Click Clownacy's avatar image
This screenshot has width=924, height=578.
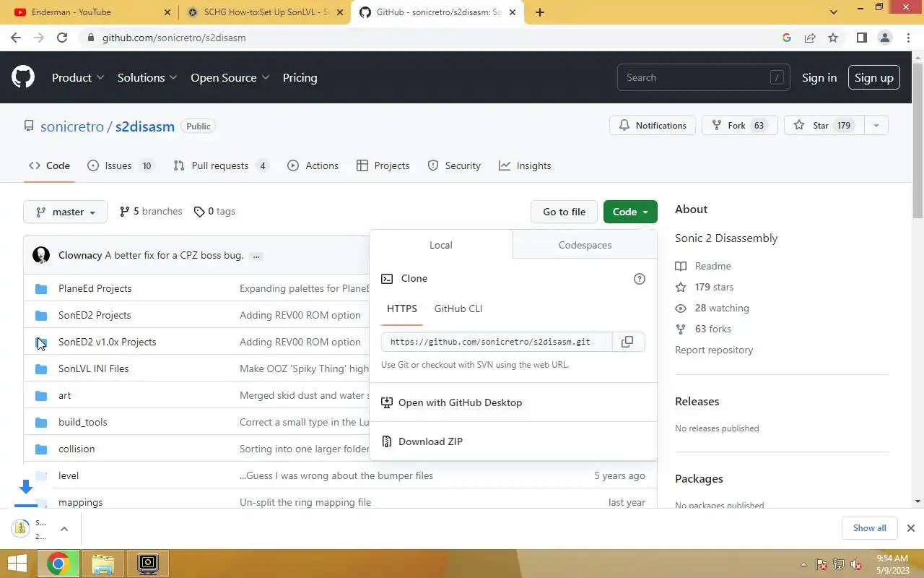click(41, 255)
